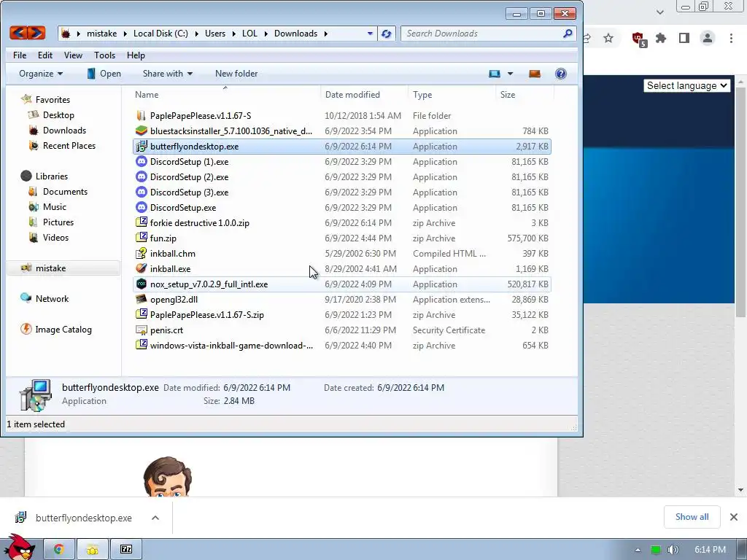Select fun.zip file row

(x=341, y=238)
